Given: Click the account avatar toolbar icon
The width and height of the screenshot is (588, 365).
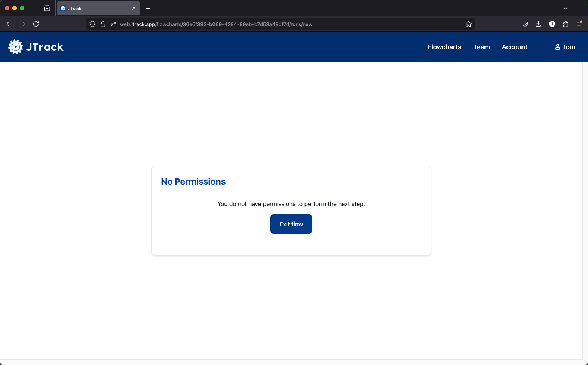Looking at the screenshot, I should [x=552, y=24].
